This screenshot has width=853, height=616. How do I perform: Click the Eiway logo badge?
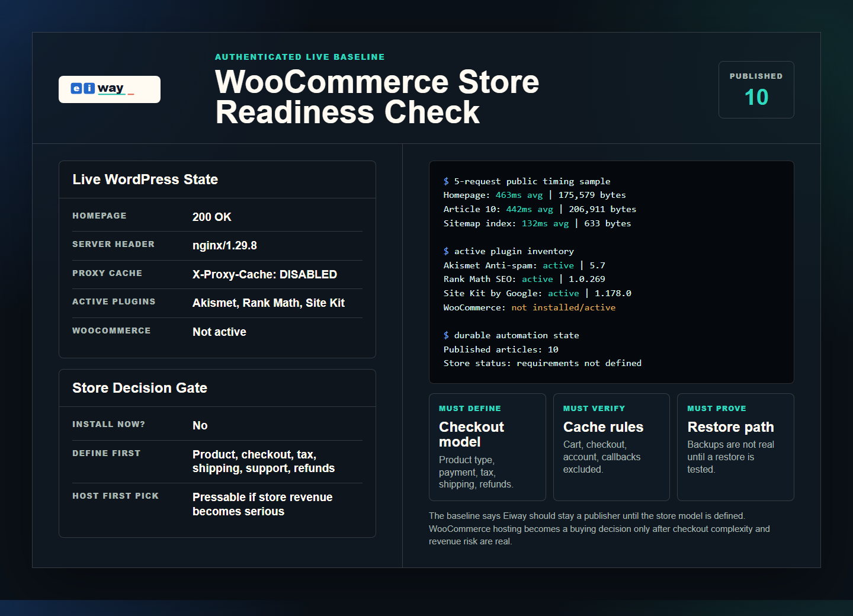point(110,89)
